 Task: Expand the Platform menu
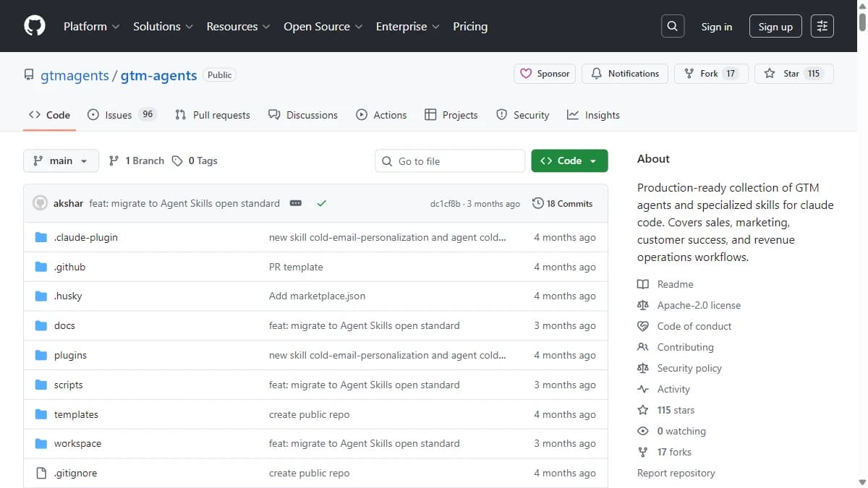[x=91, y=26]
